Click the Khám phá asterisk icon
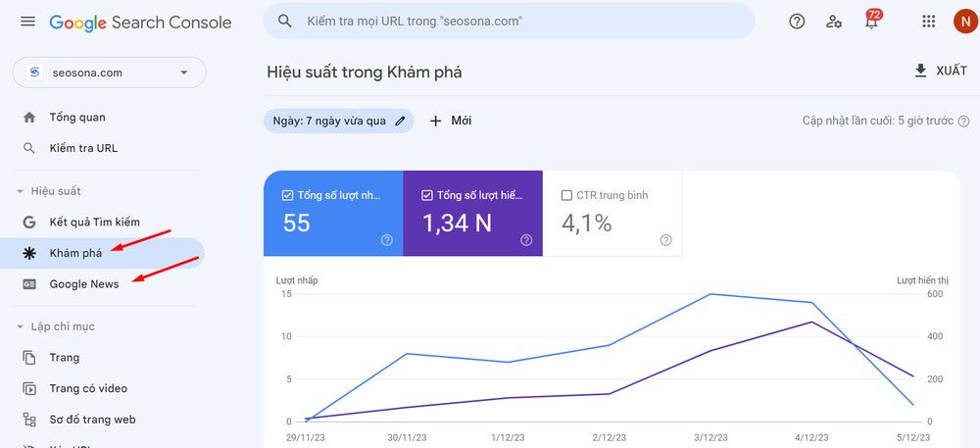This screenshot has width=980, height=448. [x=28, y=253]
